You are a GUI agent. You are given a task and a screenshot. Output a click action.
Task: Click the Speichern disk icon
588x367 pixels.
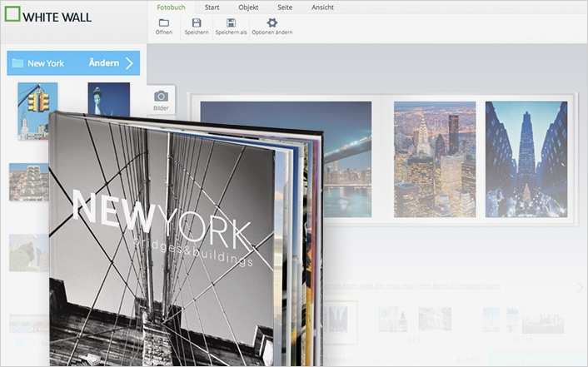[x=197, y=22]
